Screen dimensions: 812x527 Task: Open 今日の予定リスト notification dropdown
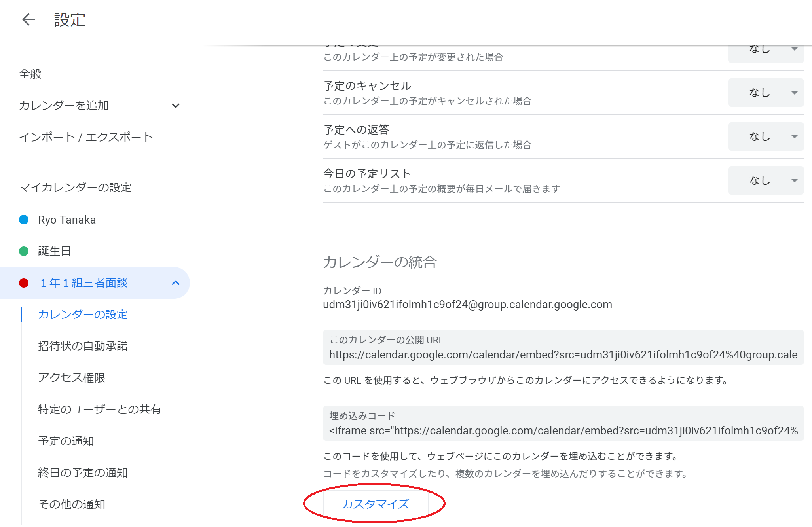pyautogui.click(x=766, y=180)
